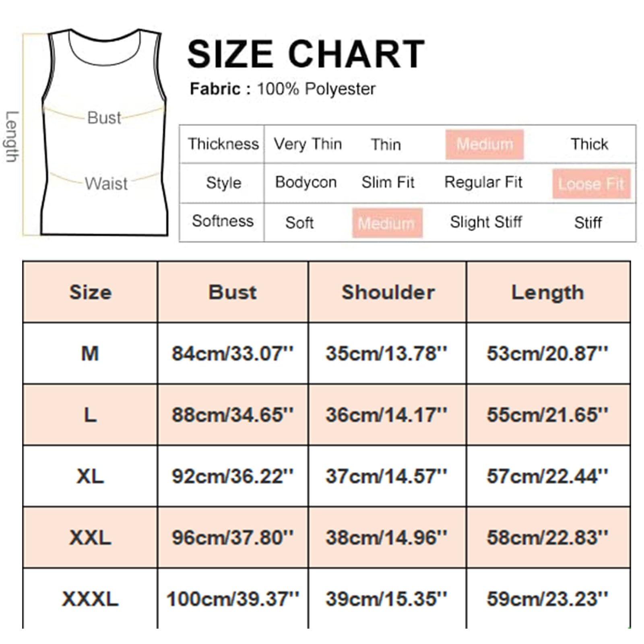
Task: Click the Shoulder column header
Action: coord(388,292)
